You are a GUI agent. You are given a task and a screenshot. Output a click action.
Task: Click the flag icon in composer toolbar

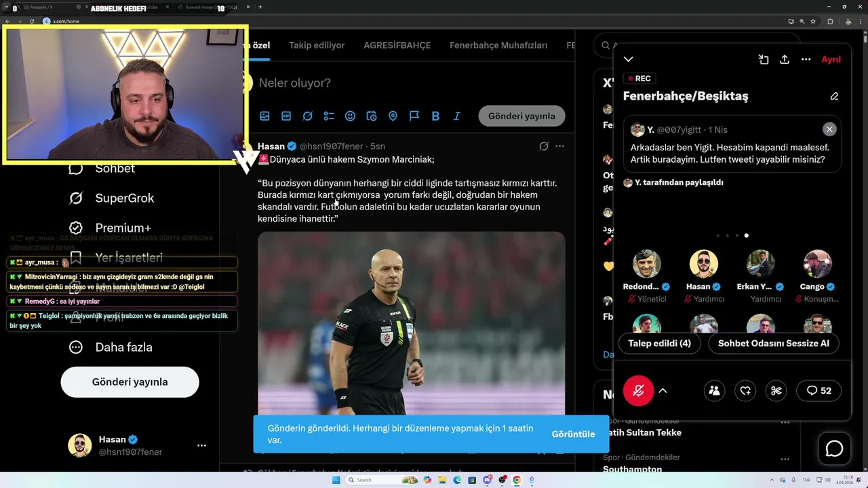click(414, 116)
